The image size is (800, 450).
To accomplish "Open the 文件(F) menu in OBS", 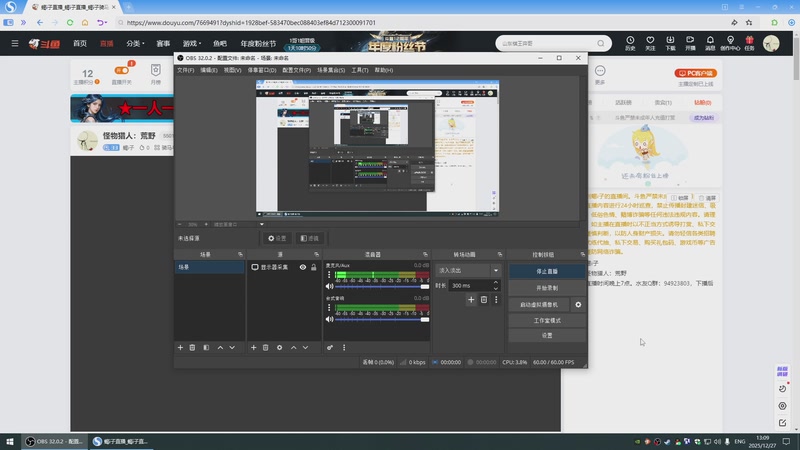I will (185, 70).
